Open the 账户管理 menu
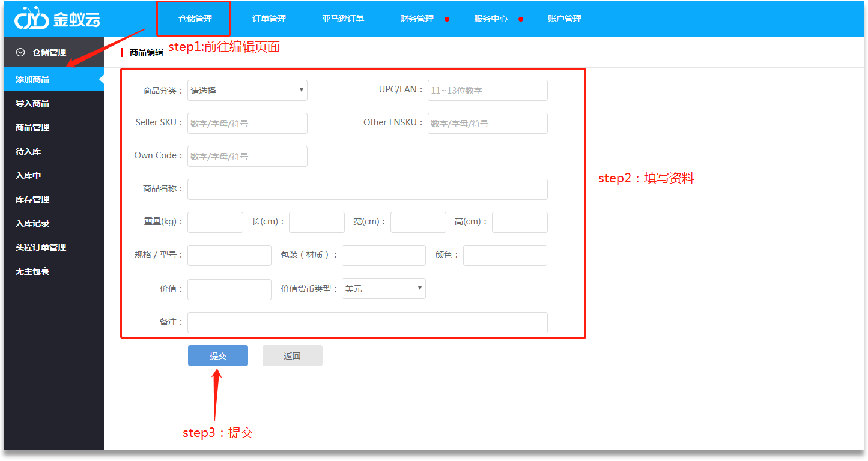868x461 pixels. [x=565, y=19]
